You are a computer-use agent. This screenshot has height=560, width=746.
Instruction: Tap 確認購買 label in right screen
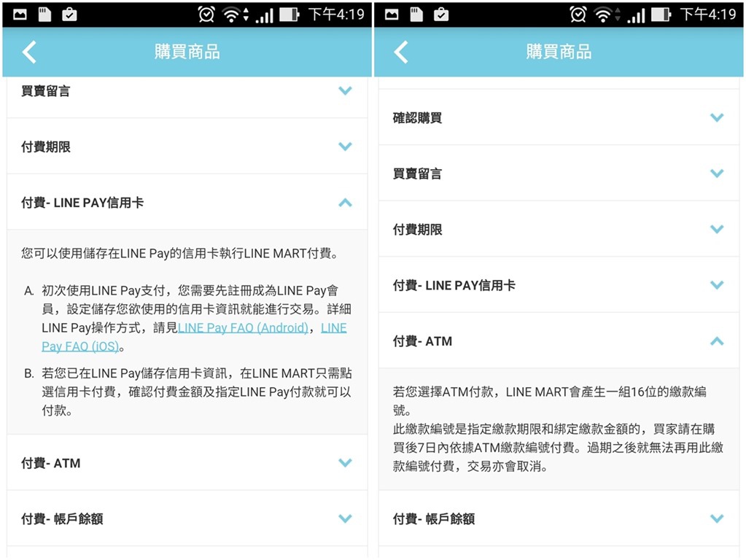[x=417, y=118]
